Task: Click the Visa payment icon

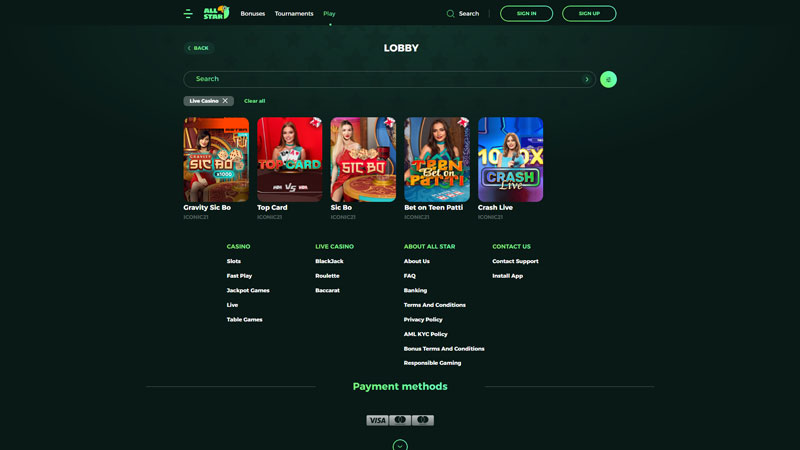Action: click(377, 420)
